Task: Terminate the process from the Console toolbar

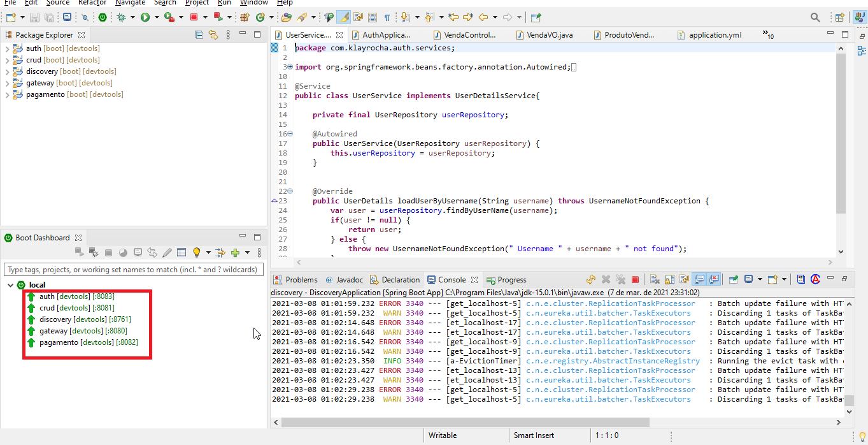Action: point(635,279)
